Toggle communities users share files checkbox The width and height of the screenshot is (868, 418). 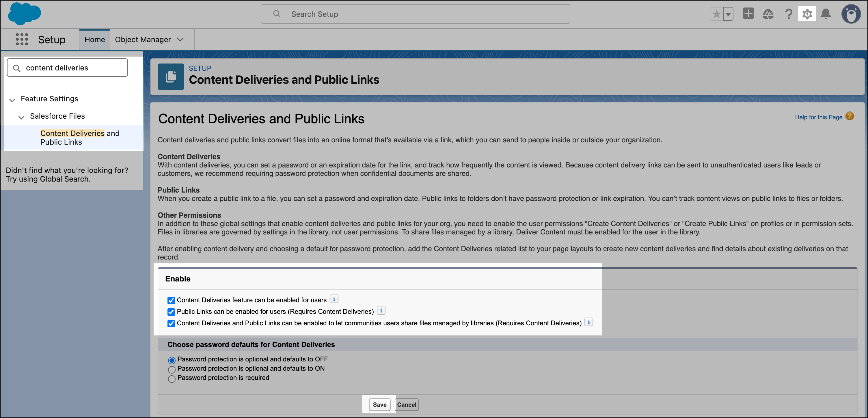[x=171, y=323]
